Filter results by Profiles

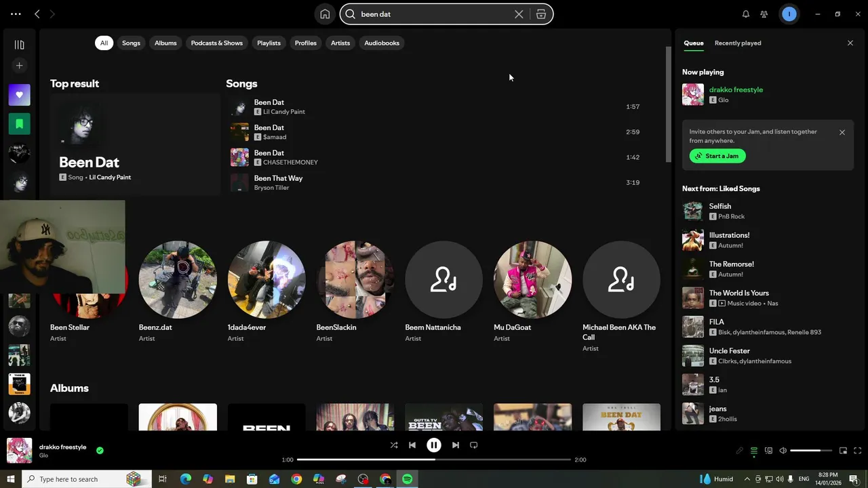click(x=306, y=43)
